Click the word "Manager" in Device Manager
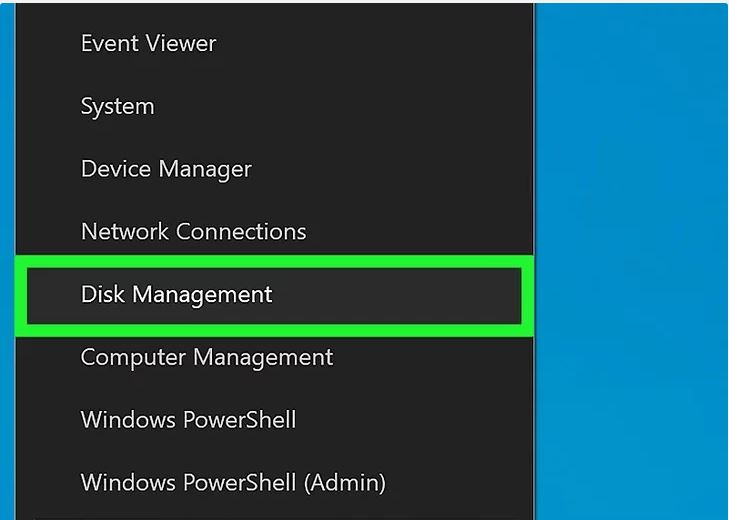Viewport: 729px width, 520px height. point(205,170)
